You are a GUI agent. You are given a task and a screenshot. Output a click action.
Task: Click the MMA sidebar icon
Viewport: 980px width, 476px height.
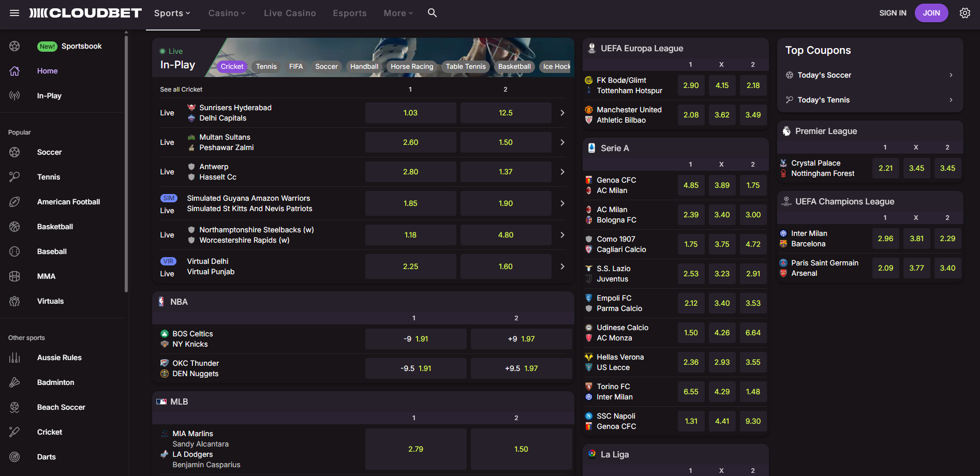14,276
